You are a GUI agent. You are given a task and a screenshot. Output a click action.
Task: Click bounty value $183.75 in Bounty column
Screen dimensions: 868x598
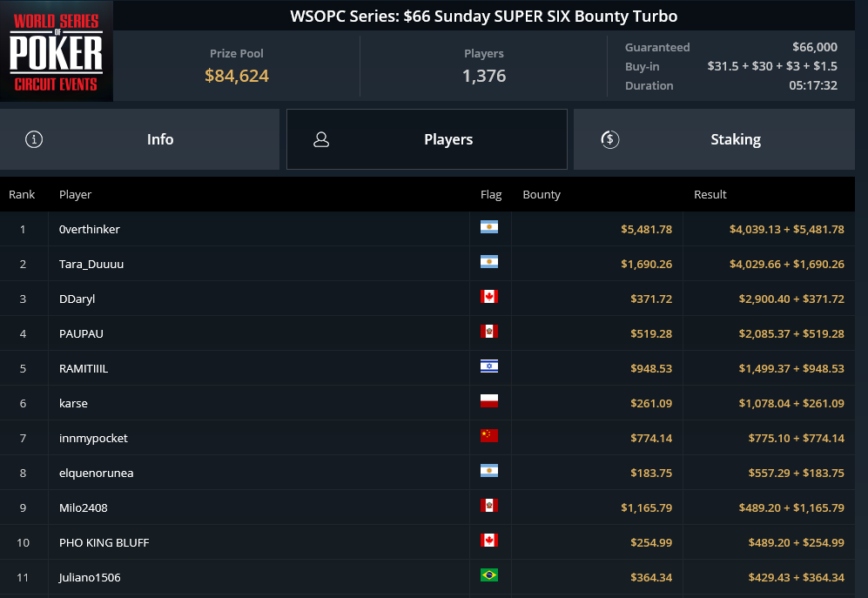pos(651,474)
